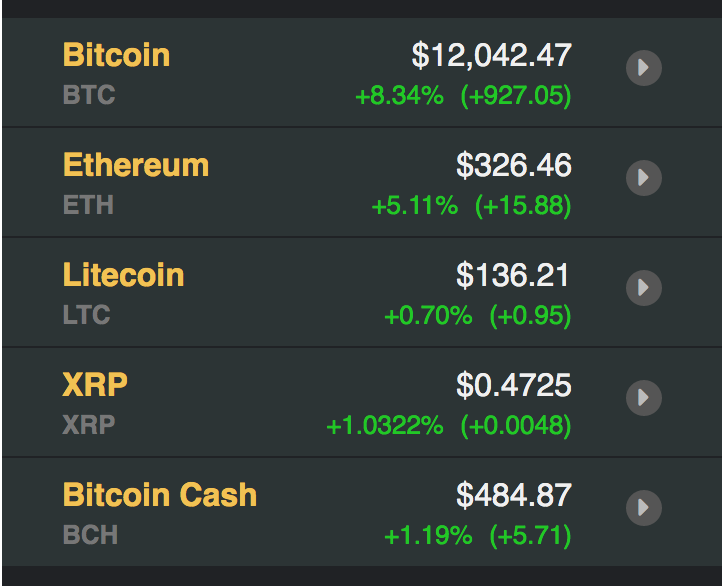Image resolution: width=722 pixels, height=586 pixels.
Task: Click the arrow icon beside Bitcoin
Action: [643, 68]
